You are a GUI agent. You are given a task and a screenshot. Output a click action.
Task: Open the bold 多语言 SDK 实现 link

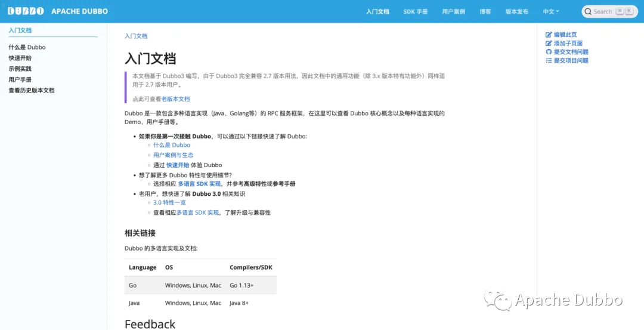(200, 184)
